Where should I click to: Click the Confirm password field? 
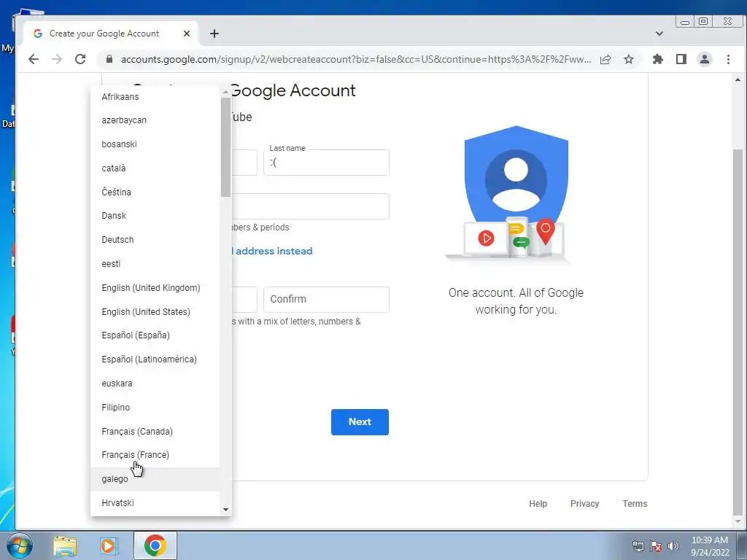(x=326, y=300)
